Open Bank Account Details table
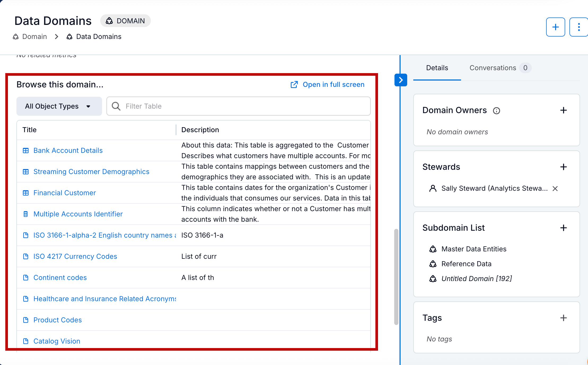This screenshot has width=588, height=365. tap(68, 150)
